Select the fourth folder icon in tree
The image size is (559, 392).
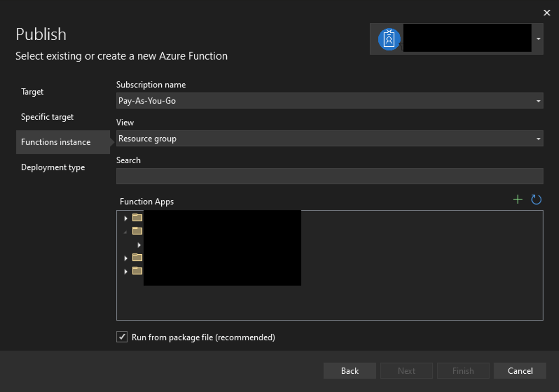pyautogui.click(x=137, y=271)
